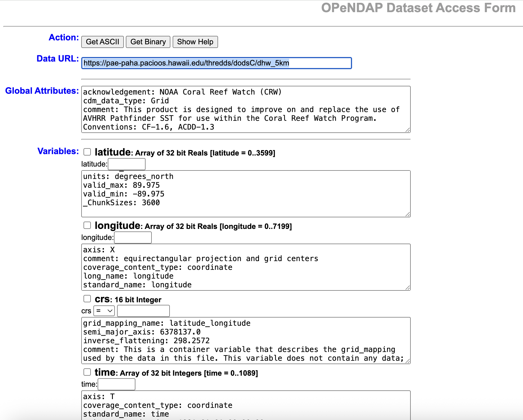Click the time range input field
The image size is (523, 420).
117,384
